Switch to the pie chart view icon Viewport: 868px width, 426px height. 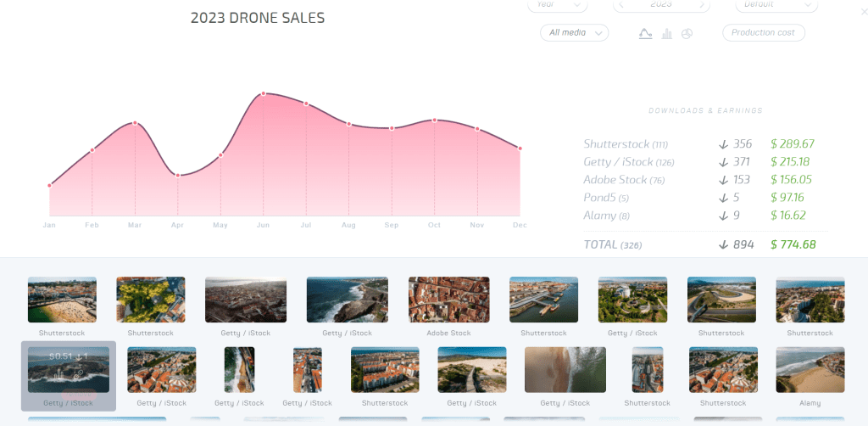[687, 33]
